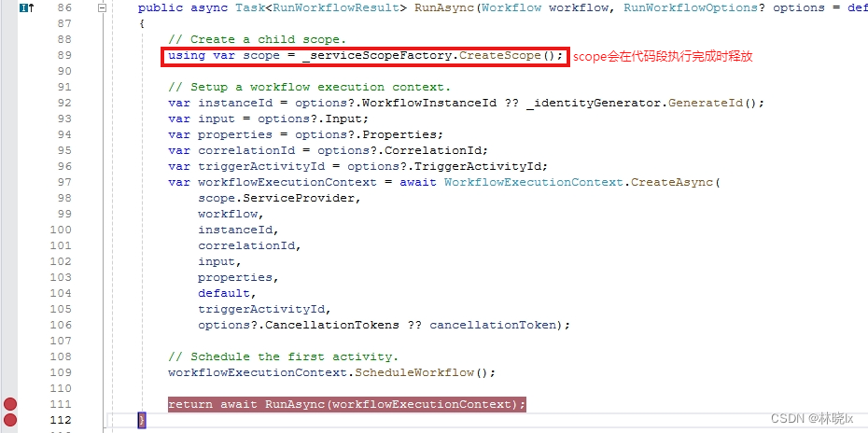
Task: Click the red scope annotation text
Action: [x=662, y=56]
